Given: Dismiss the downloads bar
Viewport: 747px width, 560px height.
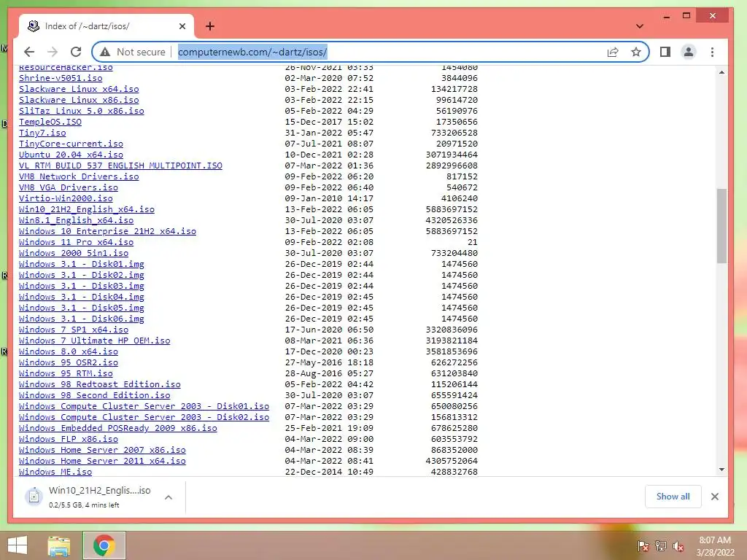Looking at the screenshot, I should point(715,497).
